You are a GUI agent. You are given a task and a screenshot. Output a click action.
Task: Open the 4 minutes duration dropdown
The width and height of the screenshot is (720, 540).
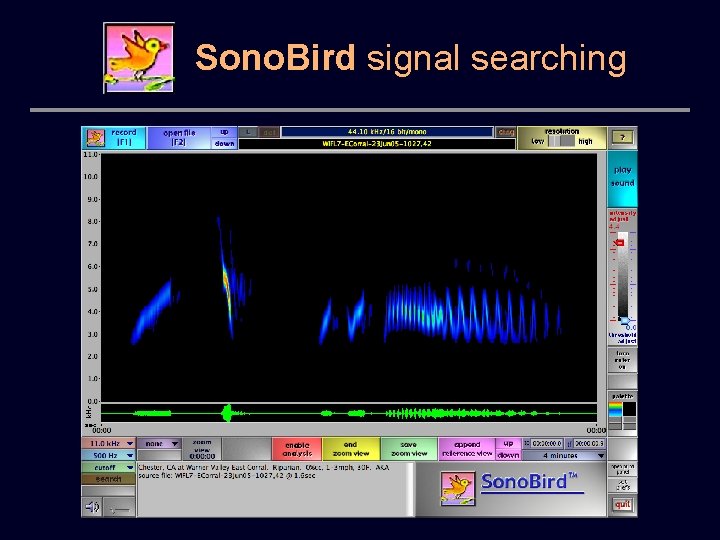click(564, 456)
